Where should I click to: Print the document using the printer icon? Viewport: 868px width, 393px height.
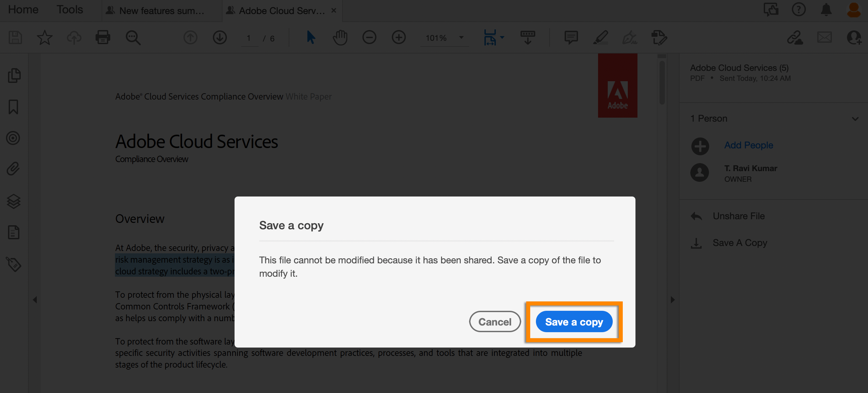coord(103,37)
